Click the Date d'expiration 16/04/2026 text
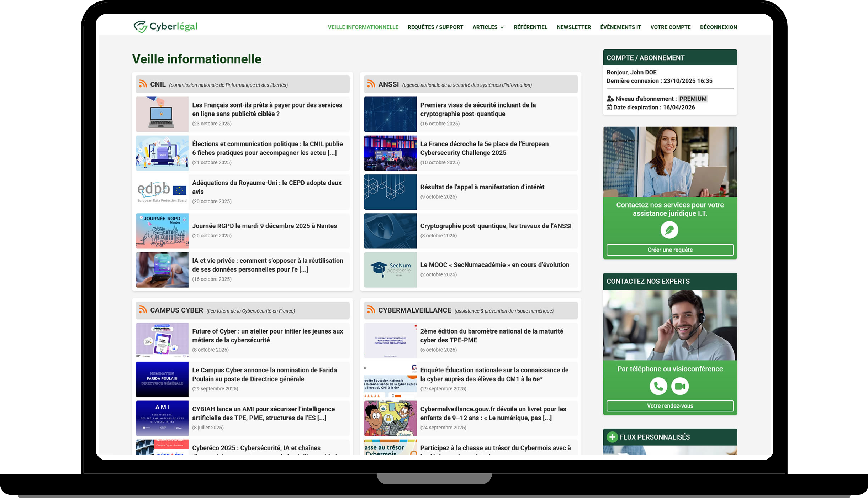868x498 pixels. 654,108
